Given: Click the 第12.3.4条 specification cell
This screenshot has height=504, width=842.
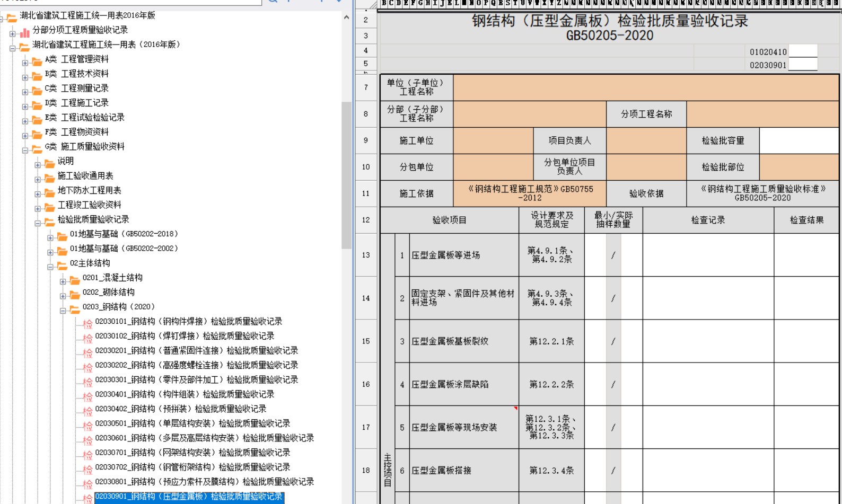Looking at the screenshot, I should (x=551, y=470).
